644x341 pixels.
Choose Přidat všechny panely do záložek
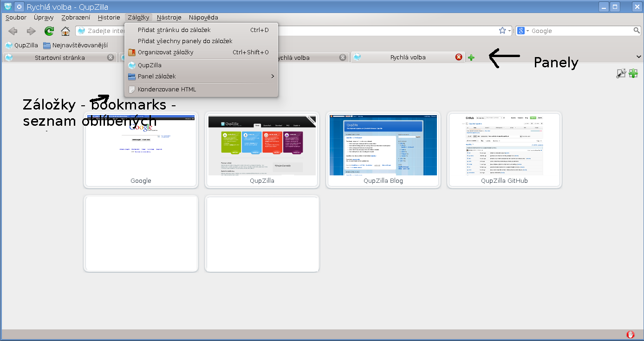click(201, 41)
